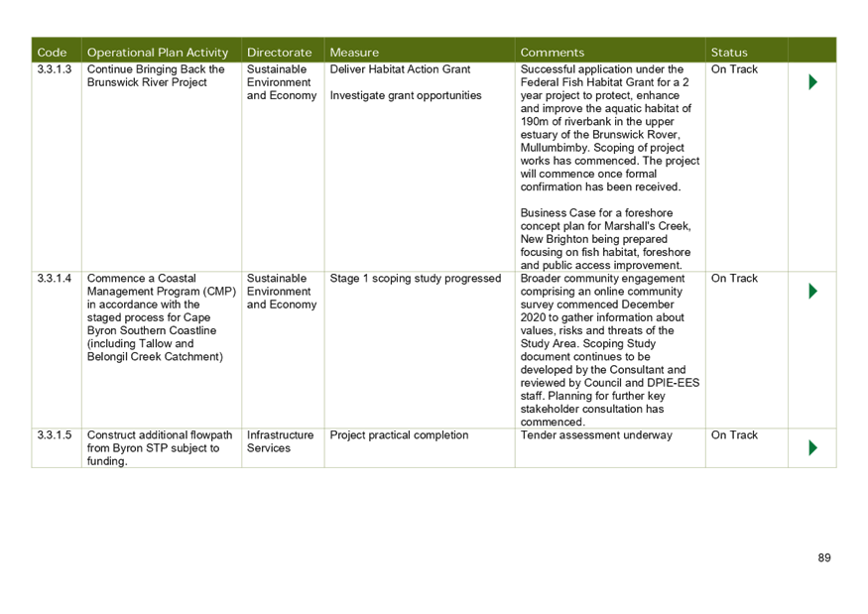Click 'Commence a Coastal Management Program' activity
868x614 pixels.
tap(162, 317)
